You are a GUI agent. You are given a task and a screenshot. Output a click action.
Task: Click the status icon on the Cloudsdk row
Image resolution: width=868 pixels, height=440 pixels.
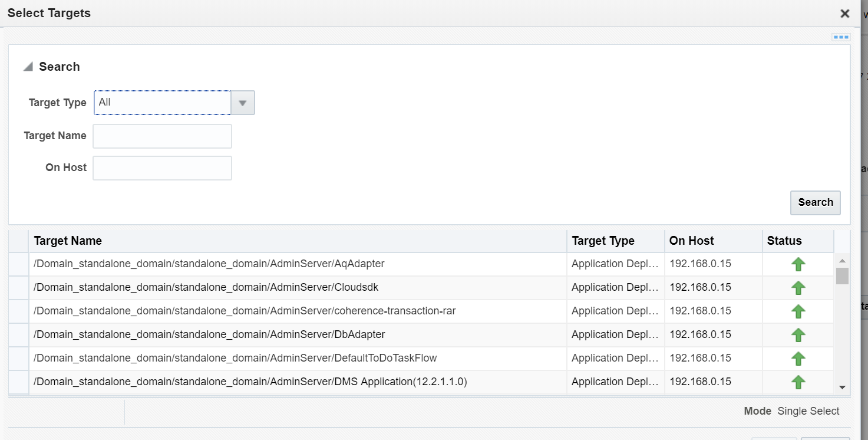click(798, 287)
